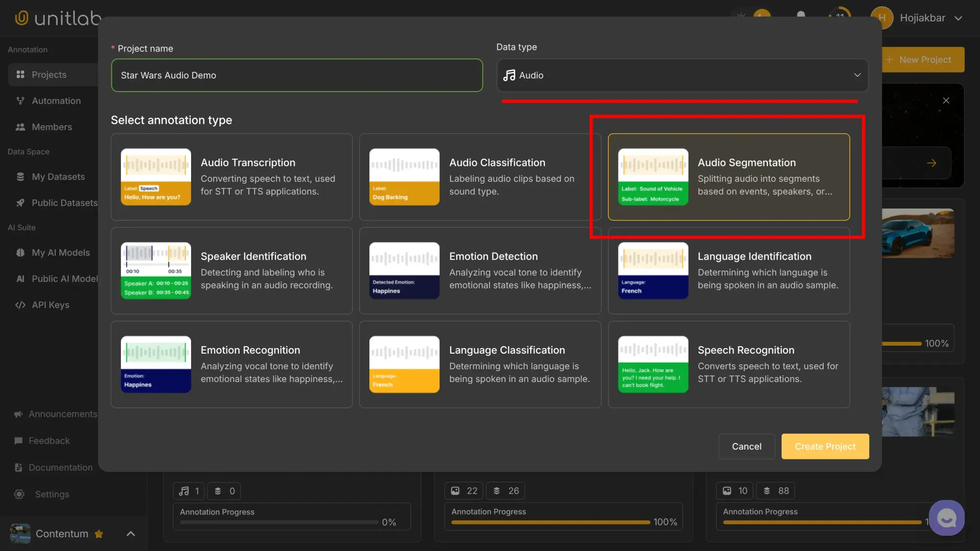Open My Datasets from the sidebar
This screenshot has width=980, height=551.
click(x=20, y=176)
